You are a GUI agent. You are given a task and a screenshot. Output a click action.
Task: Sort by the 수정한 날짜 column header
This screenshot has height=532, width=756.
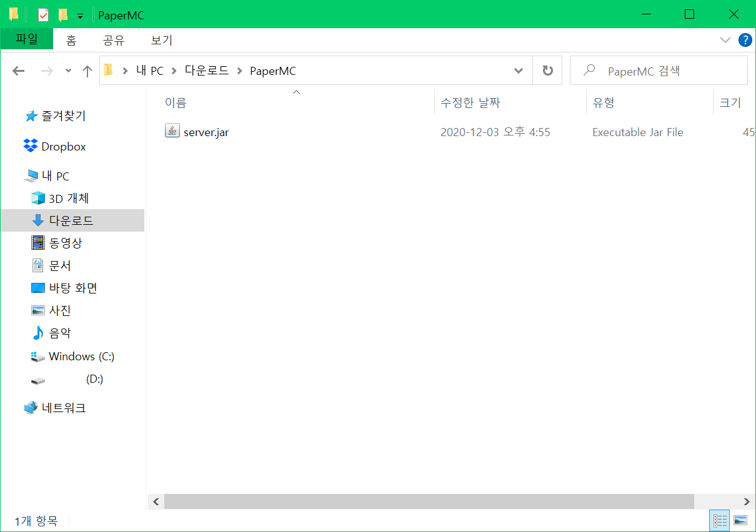470,102
